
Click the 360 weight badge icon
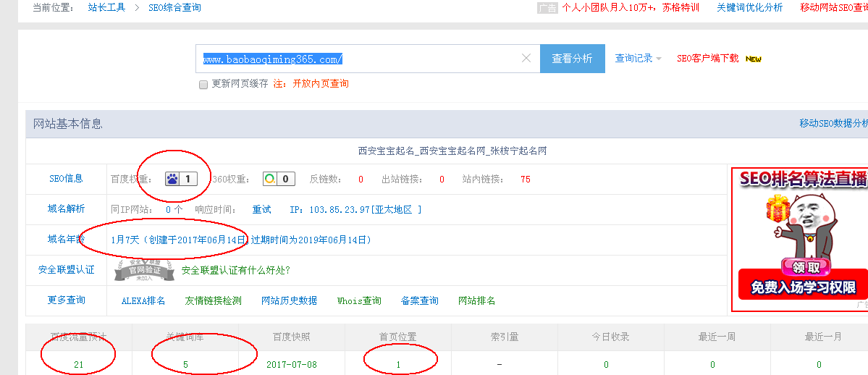[279, 179]
